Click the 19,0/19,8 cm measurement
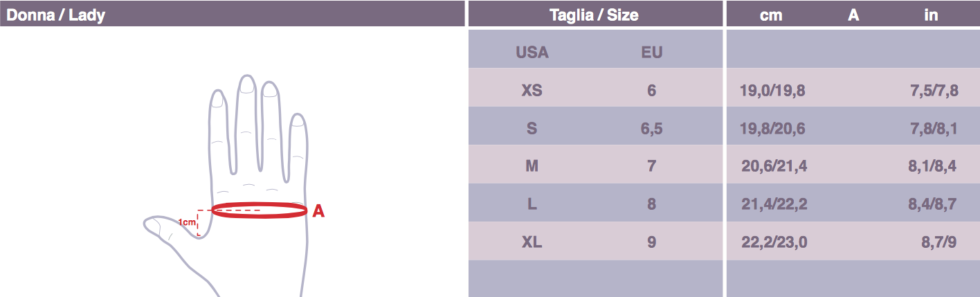This screenshot has width=980, height=297. (772, 90)
